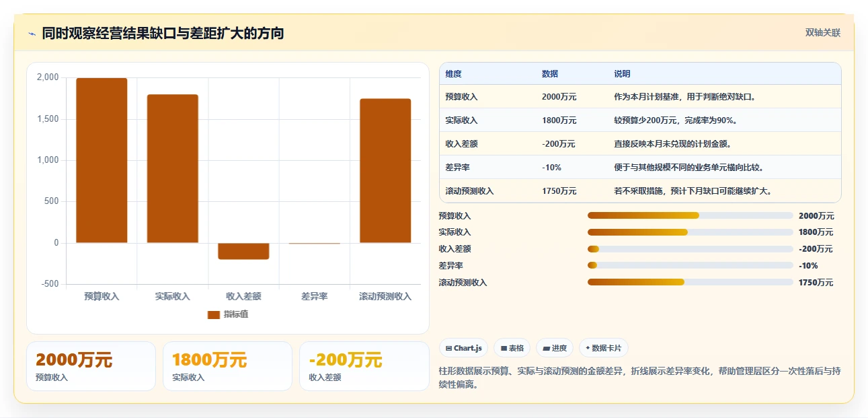Viewport: 868px width, 418px height.
Task: Click the 收入差额 progress bar
Action: (x=691, y=249)
